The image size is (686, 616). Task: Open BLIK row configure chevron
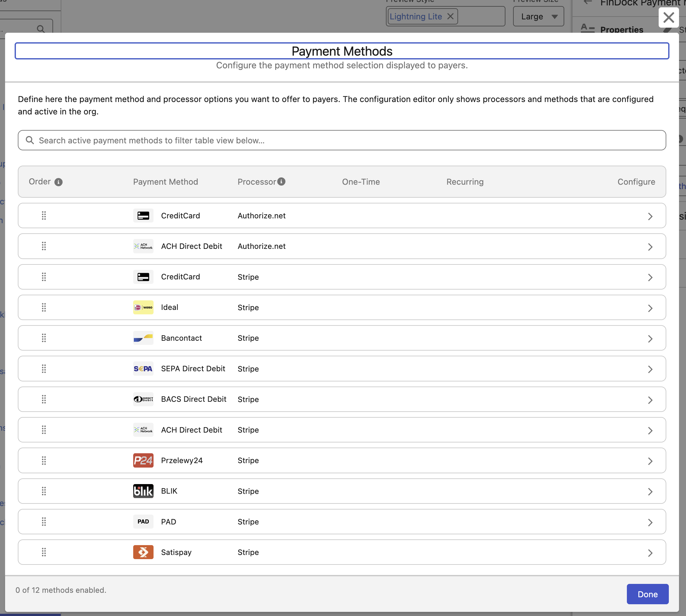(x=650, y=492)
